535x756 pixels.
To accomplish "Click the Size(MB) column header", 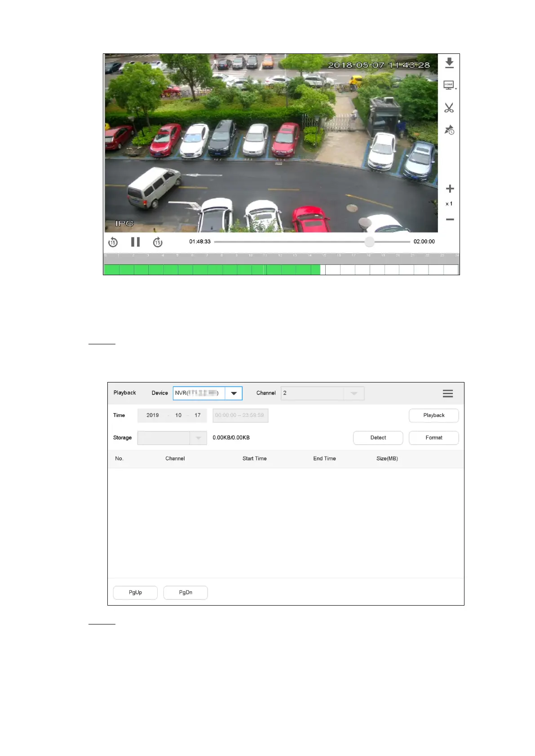I will click(387, 458).
